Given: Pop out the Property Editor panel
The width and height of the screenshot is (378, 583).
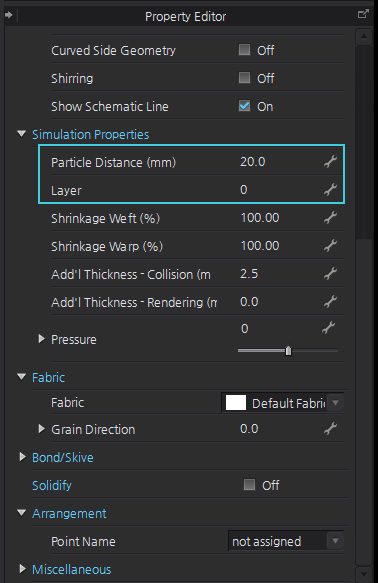Looking at the screenshot, I should tap(363, 14).
